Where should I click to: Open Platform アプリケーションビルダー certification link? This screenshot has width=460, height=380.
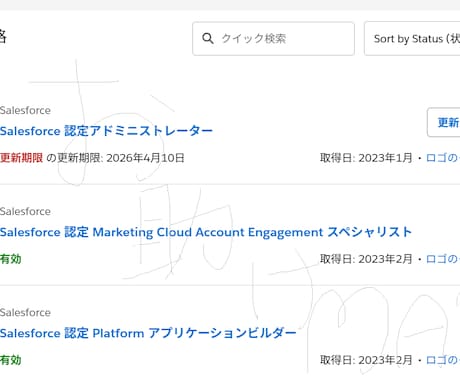click(x=148, y=333)
